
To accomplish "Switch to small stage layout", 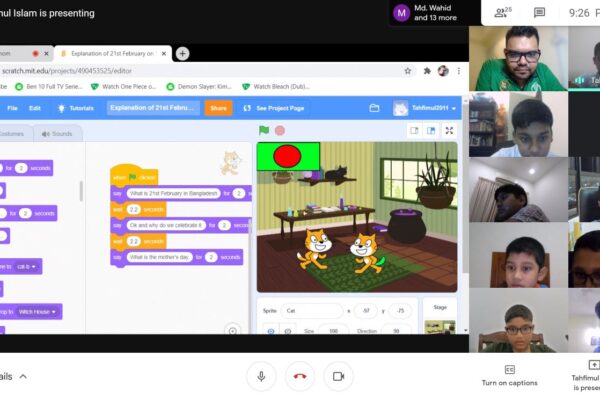I will click(414, 130).
